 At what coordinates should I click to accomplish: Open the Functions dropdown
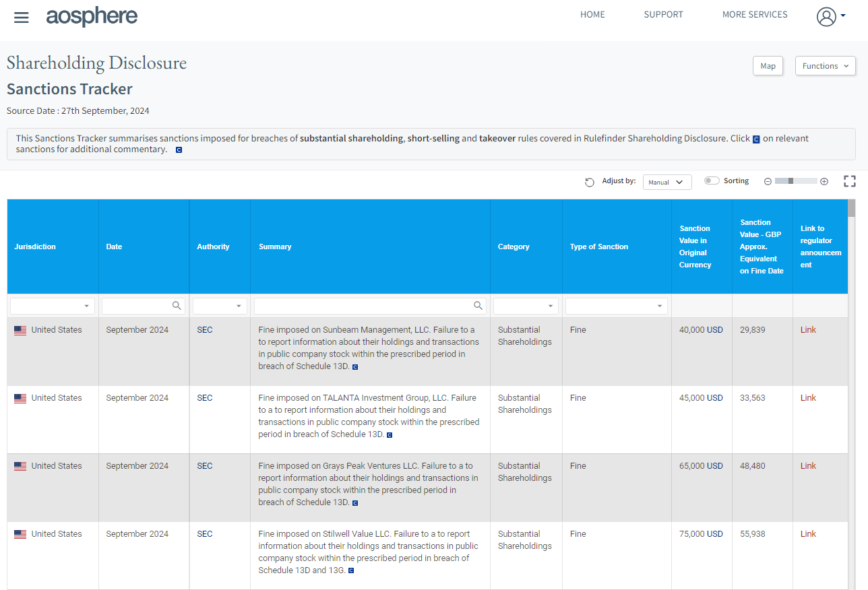click(x=825, y=66)
